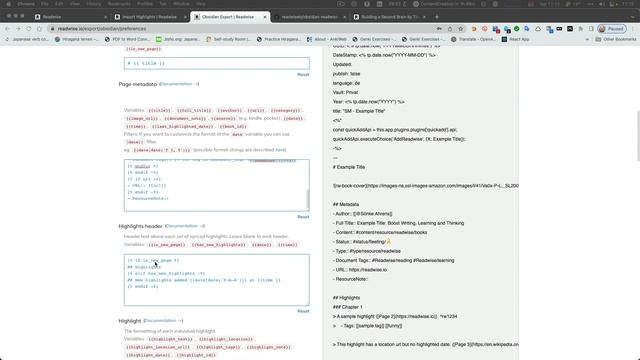This screenshot has width=640, height=360.
Task: Reset the title template field
Action: point(303,75)
